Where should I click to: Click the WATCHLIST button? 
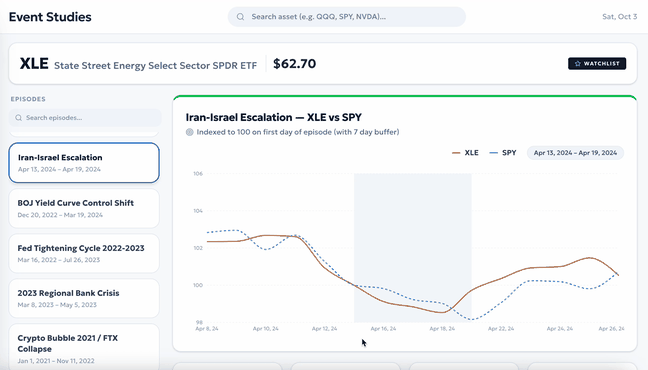pos(597,64)
